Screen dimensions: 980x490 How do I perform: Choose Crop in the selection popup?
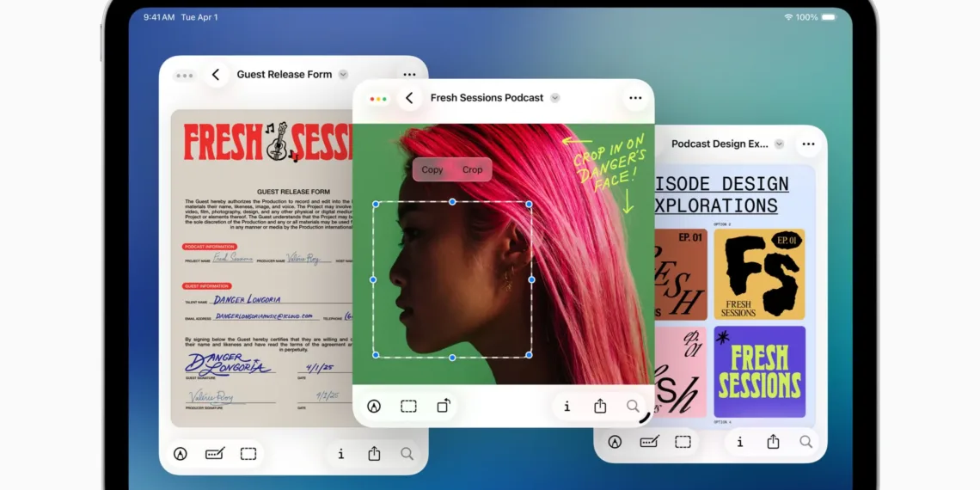coord(473,169)
